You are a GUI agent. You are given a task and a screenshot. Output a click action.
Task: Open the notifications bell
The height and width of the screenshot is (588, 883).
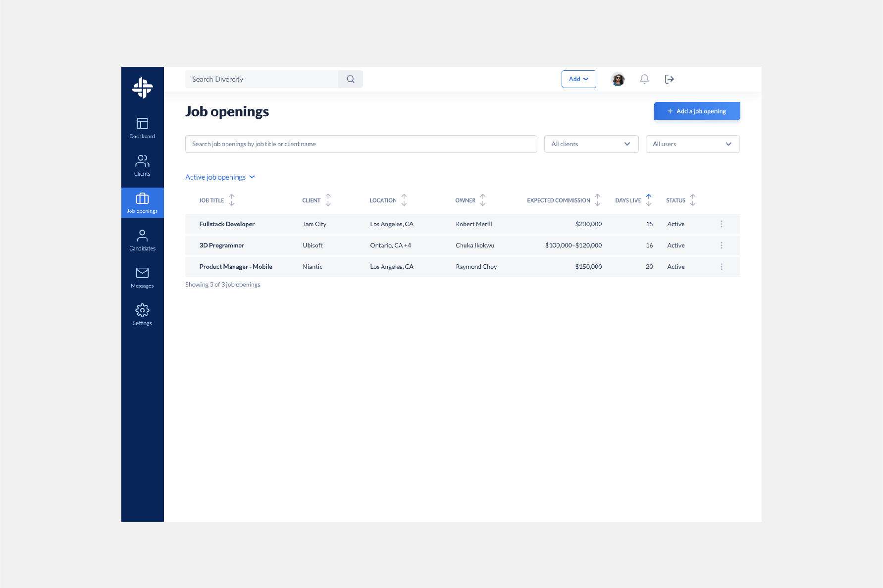click(x=644, y=79)
